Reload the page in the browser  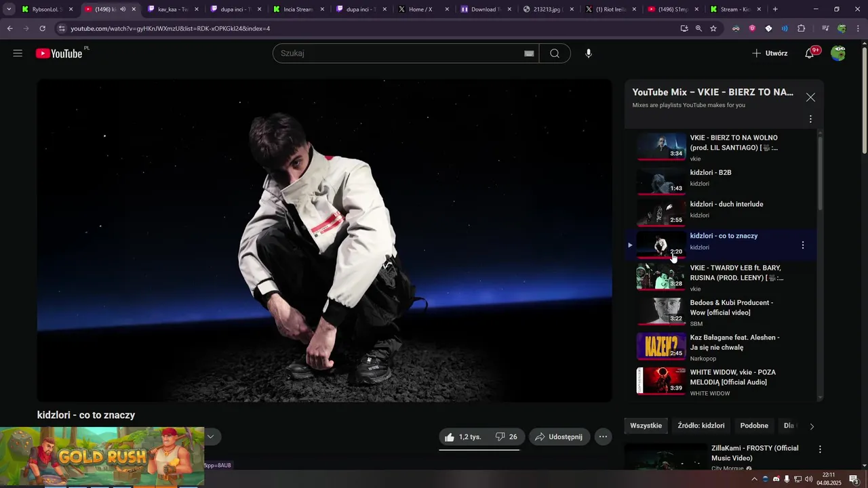tap(42, 28)
